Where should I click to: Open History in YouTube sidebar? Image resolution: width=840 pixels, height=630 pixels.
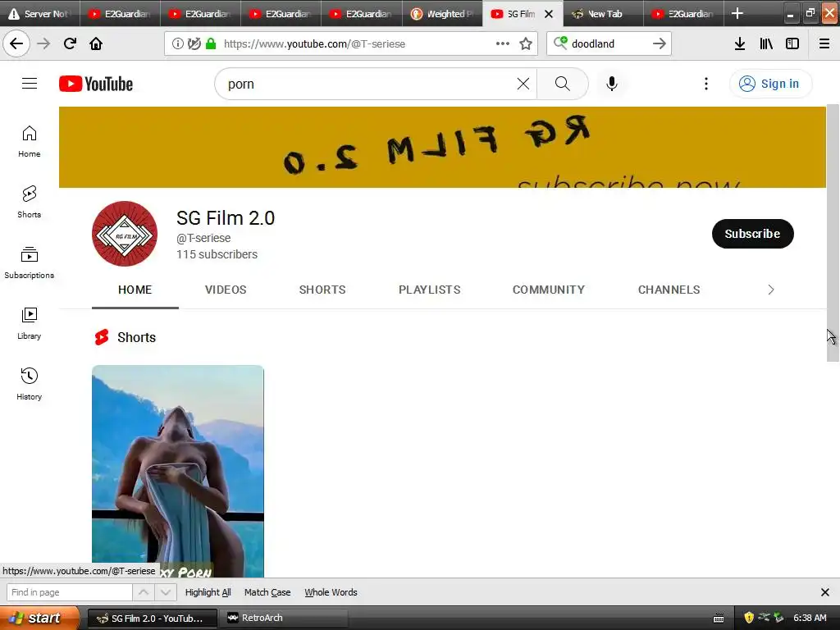(29, 384)
